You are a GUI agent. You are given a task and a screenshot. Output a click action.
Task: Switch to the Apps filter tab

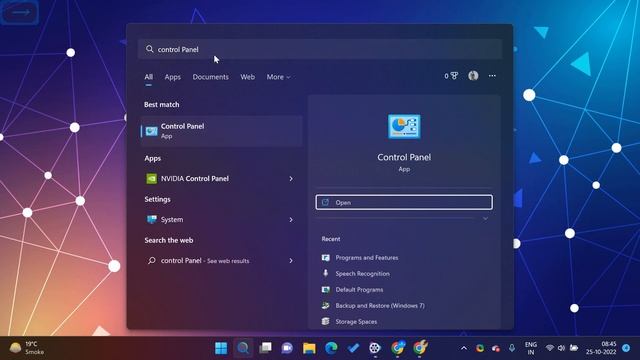click(173, 77)
